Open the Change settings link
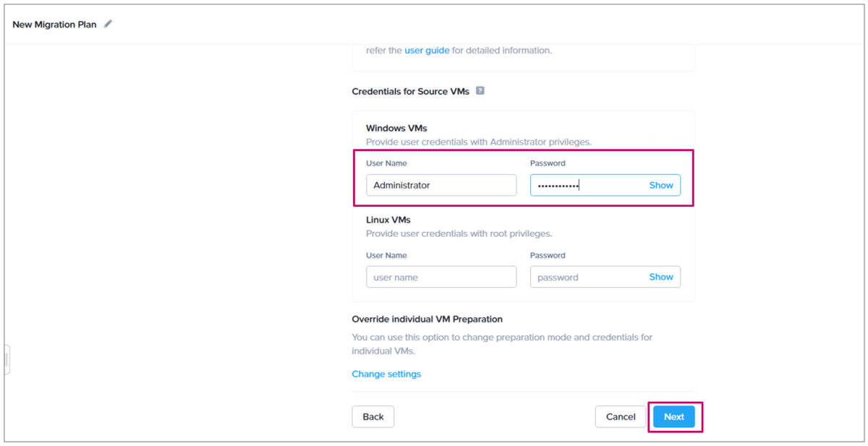This screenshot has width=868, height=446. [386, 374]
